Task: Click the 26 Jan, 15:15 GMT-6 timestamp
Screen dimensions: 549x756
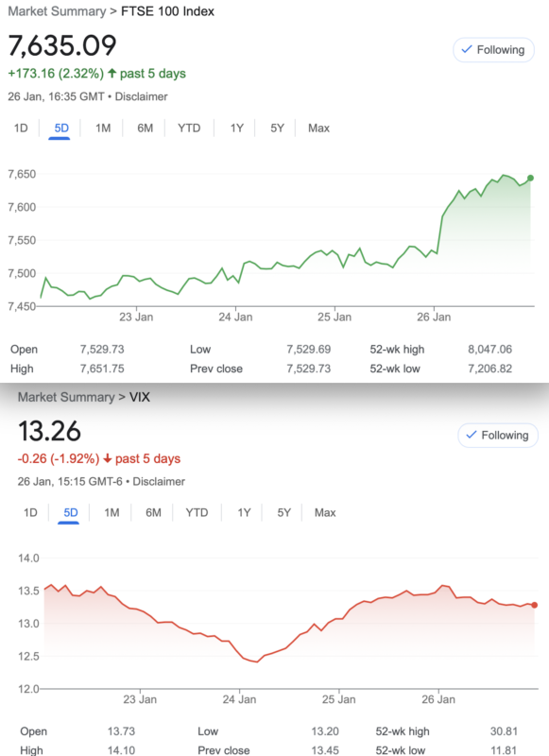Action: (70, 482)
